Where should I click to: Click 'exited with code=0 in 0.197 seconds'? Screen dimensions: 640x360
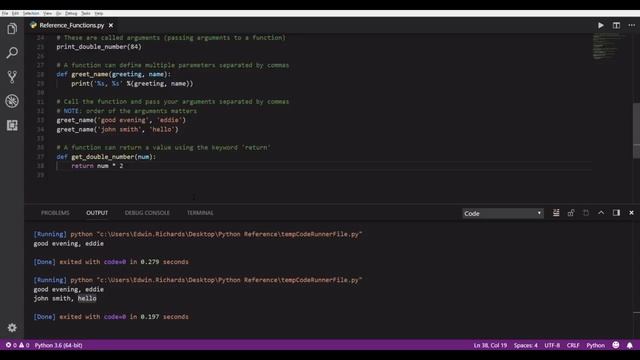pyautogui.click(x=124, y=317)
